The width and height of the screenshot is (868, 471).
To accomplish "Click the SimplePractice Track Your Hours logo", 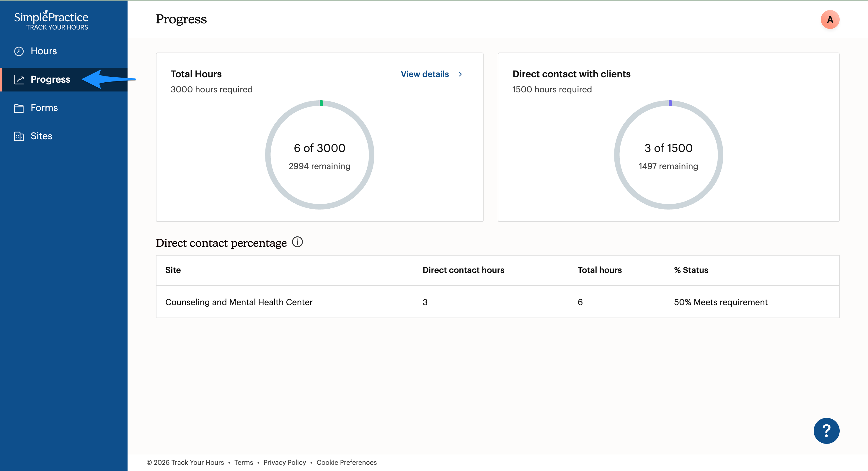I will point(51,20).
